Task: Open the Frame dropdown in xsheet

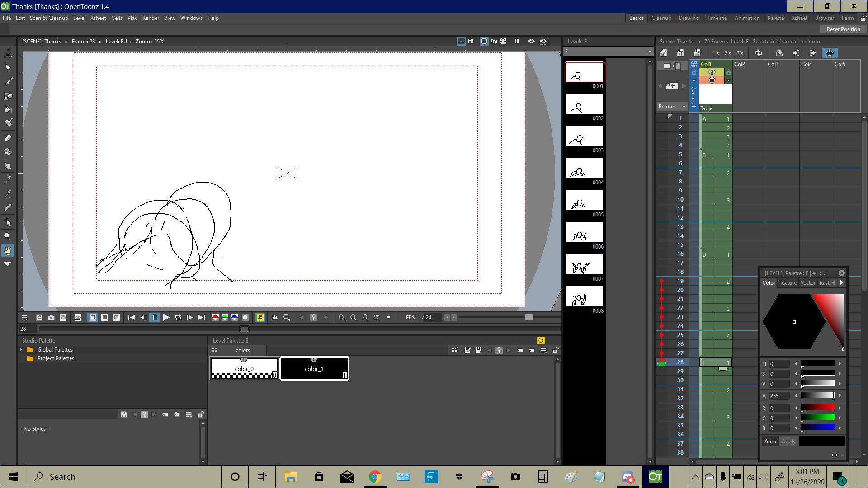Action: (x=684, y=107)
